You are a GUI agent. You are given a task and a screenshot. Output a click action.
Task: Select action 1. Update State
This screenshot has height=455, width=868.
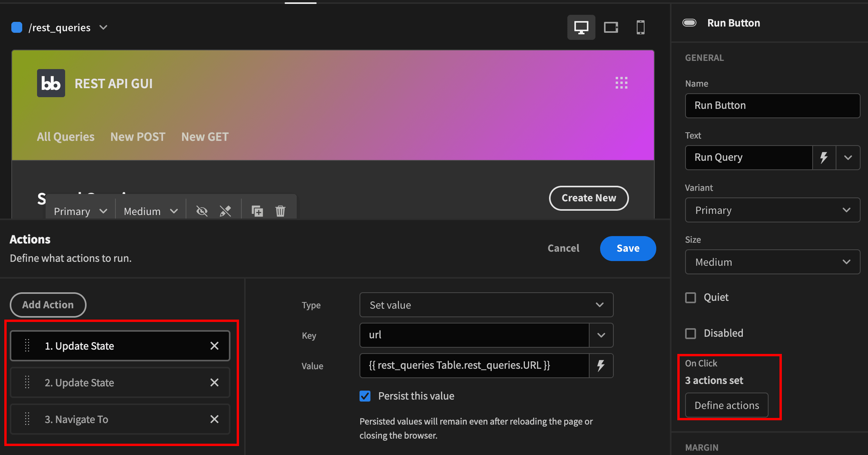pyautogui.click(x=120, y=346)
